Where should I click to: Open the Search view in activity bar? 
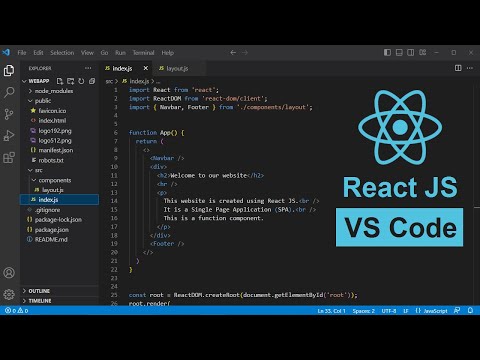click(9, 92)
